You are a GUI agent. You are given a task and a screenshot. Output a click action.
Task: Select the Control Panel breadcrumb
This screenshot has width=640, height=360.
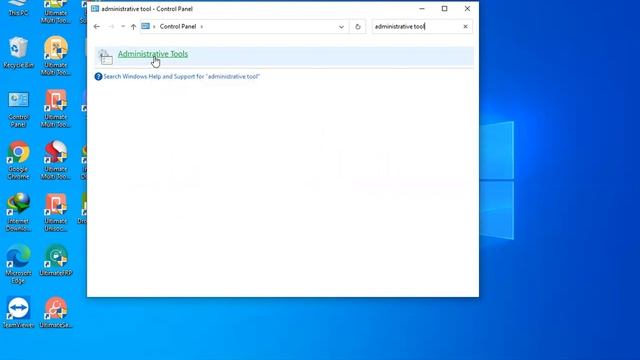point(178,27)
